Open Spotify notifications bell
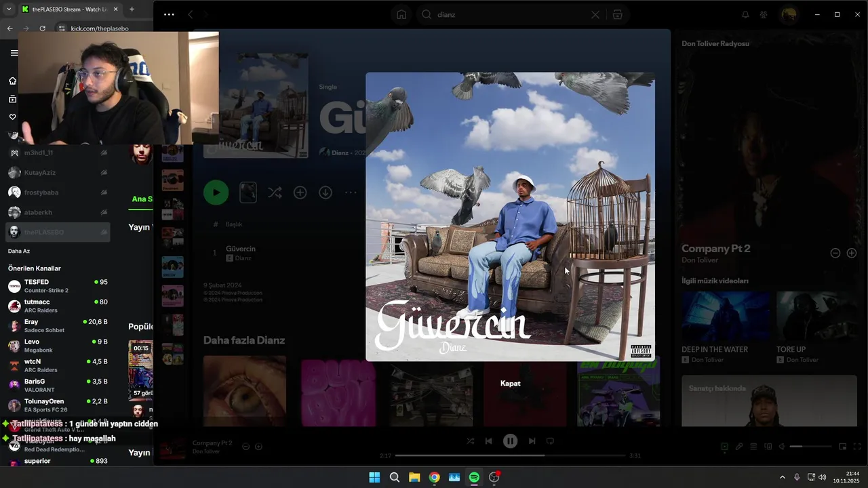This screenshot has height=488, width=868. coord(745,14)
